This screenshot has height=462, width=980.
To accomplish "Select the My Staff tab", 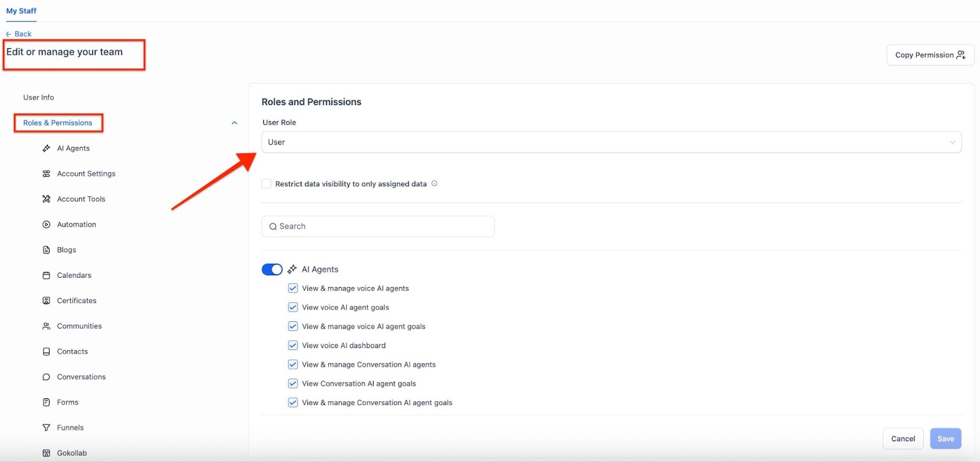I will (x=21, y=11).
